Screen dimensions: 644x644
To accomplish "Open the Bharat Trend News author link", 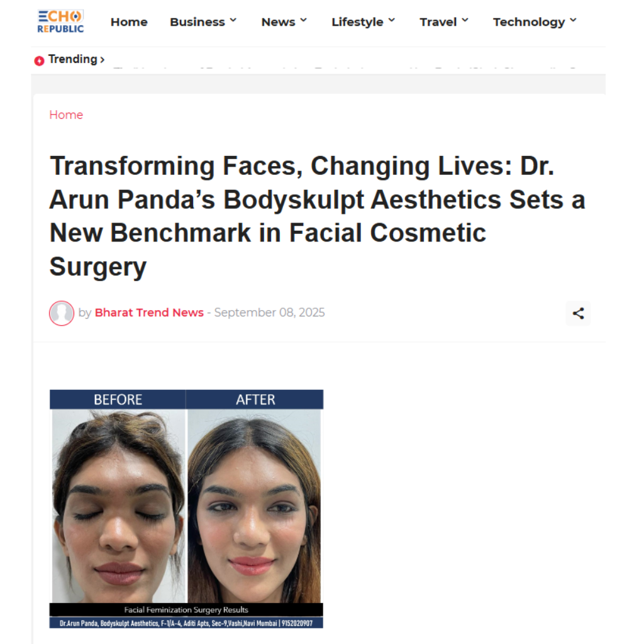I will click(x=149, y=313).
